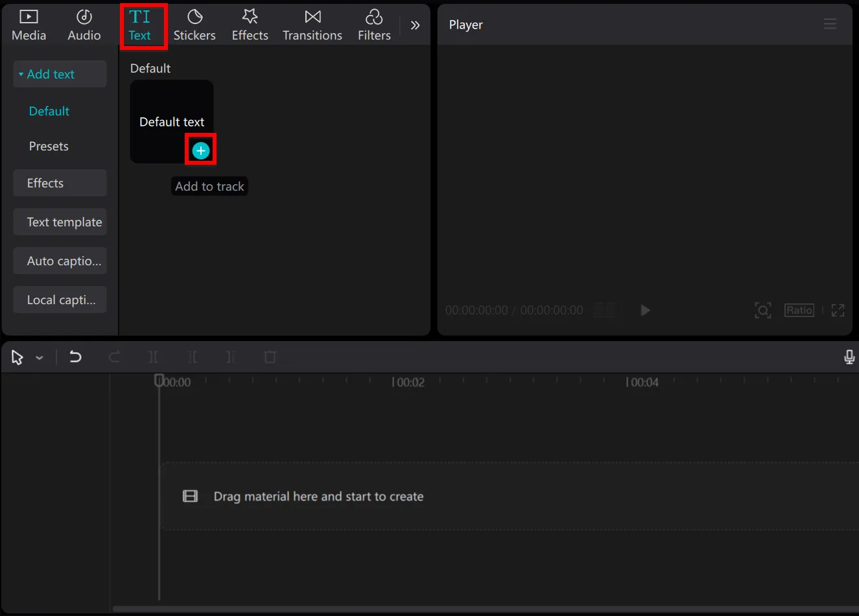Open the Filters tab
The width and height of the screenshot is (859, 616).
pyautogui.click(x=374, y=25)
